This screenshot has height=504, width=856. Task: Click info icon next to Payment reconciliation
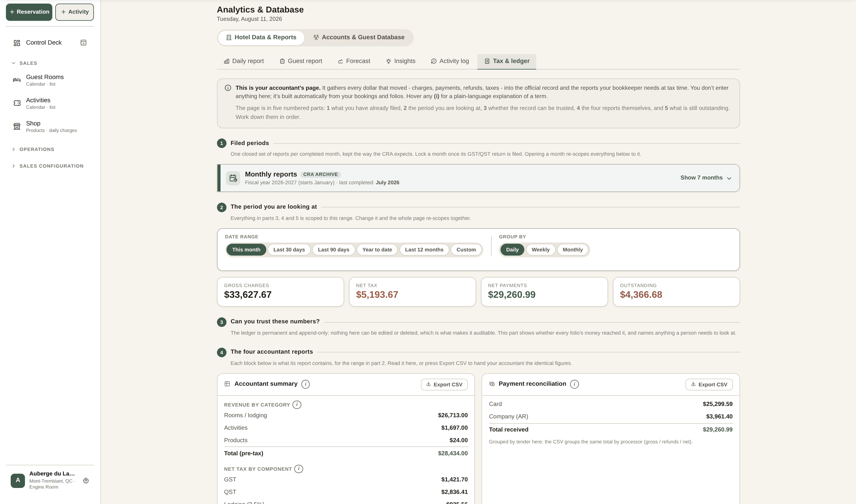(574, 384)
